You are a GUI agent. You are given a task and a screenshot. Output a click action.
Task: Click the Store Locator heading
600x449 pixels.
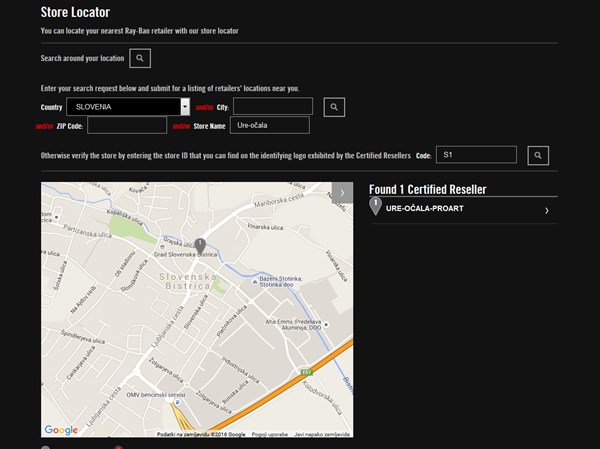point(75,12)
